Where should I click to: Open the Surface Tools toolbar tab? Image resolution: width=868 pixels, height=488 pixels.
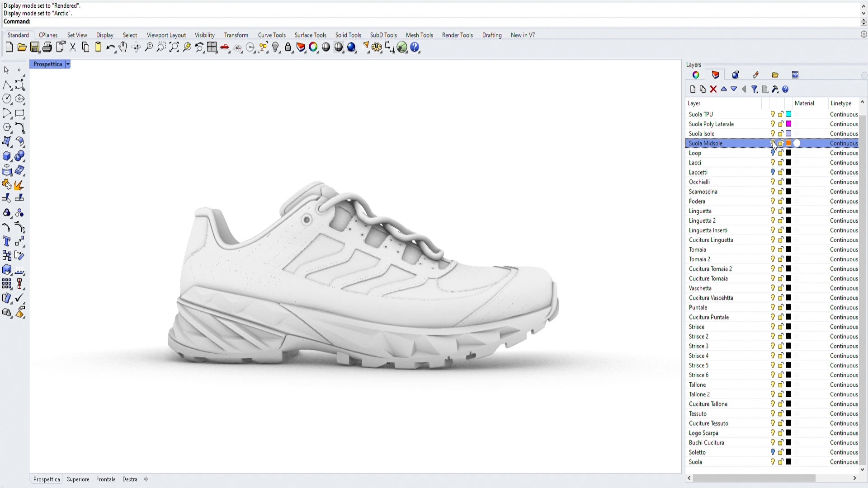point(310,35)
